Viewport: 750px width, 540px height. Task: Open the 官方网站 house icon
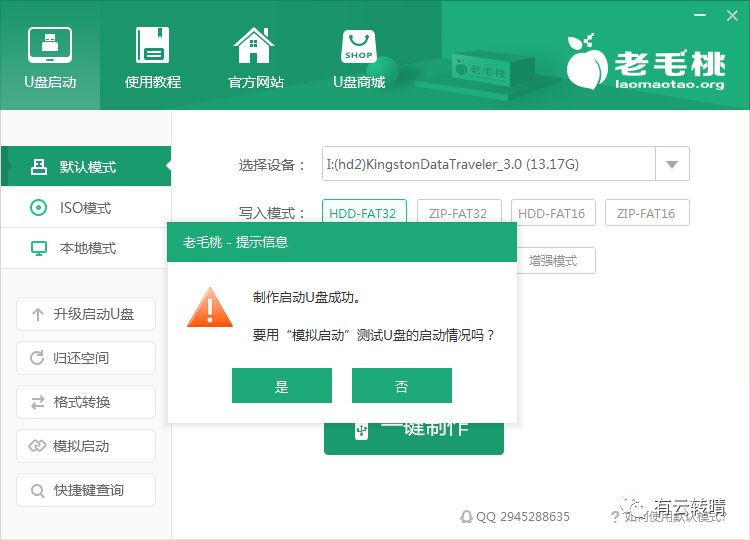[x=254, y=45]
